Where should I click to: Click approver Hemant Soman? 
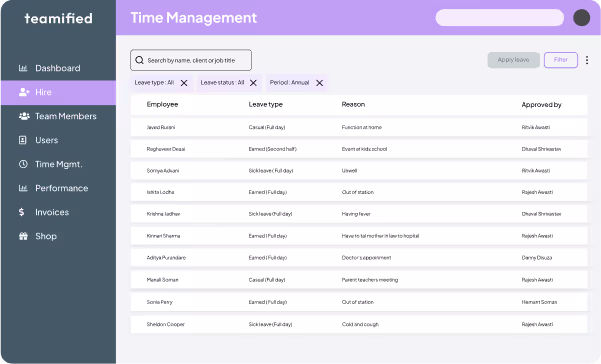point(539,302)
